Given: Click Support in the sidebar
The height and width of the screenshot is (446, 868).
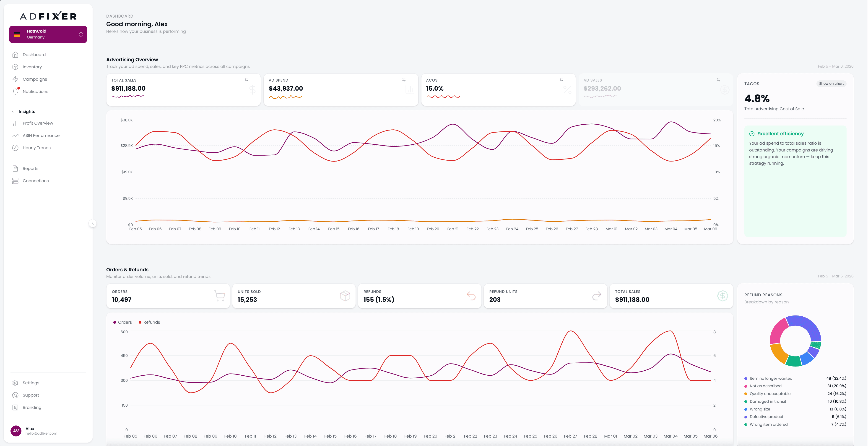Looking at the screenshot, I should (x=31, y=395).
